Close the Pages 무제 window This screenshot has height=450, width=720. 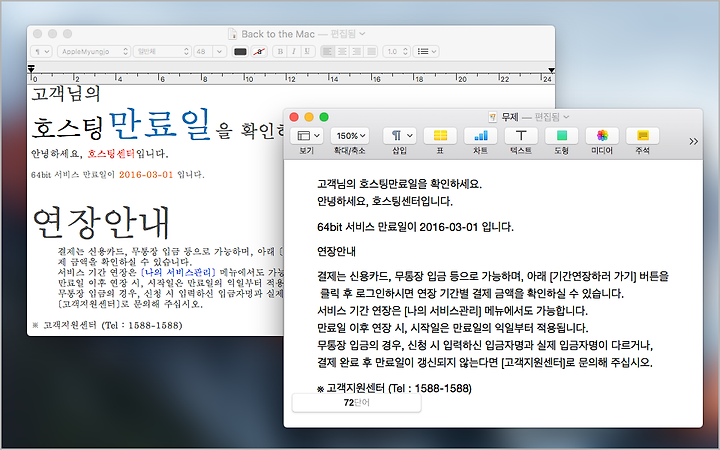pyautogui.click(x=294, y=117)
